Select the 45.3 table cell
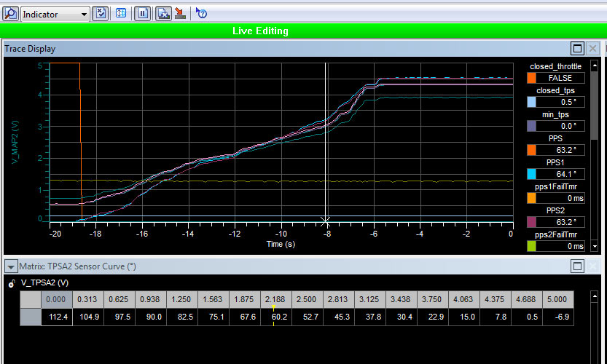Image resolution: width=607 pixels, height=364 pixels. 339,317
